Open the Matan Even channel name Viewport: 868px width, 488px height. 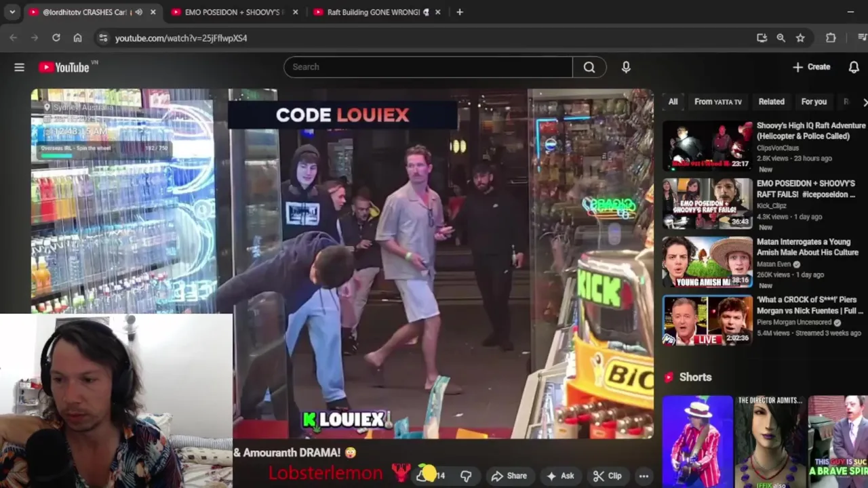[x=775, y=264]
